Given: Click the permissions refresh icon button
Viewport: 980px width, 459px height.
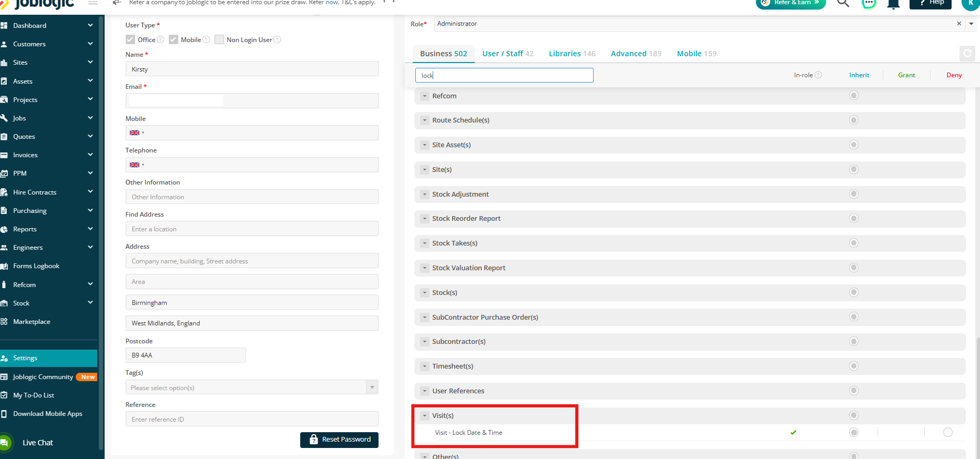Looking at the screenshot, I should [x=967, y=54].
